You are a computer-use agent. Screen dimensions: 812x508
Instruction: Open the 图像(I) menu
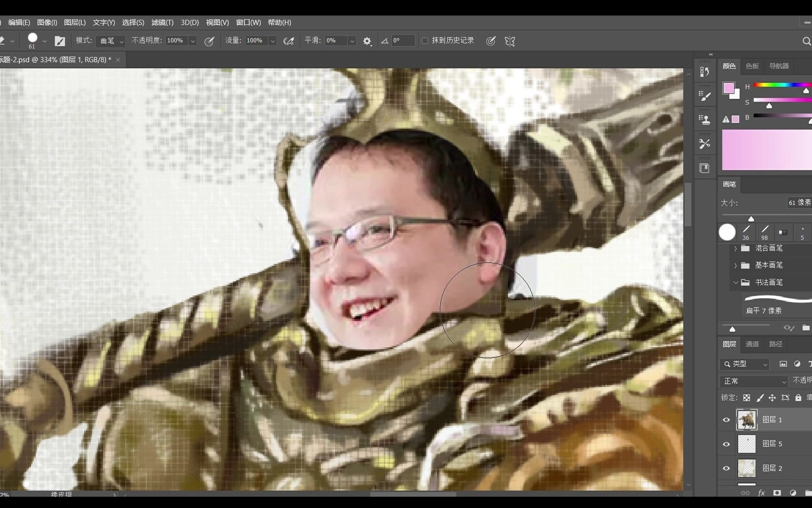click(47, 23)
